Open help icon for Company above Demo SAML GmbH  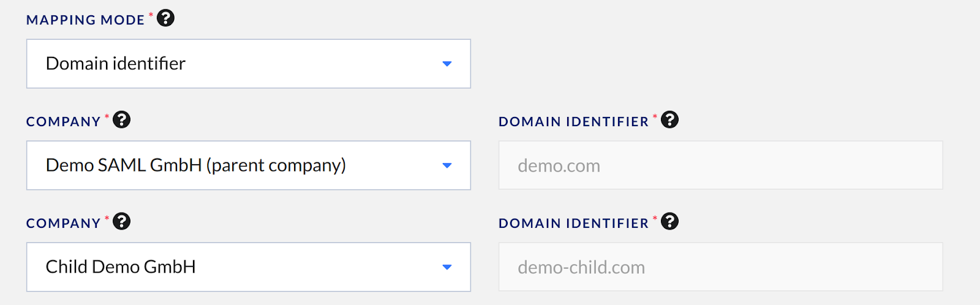click(x=122, y=119)
